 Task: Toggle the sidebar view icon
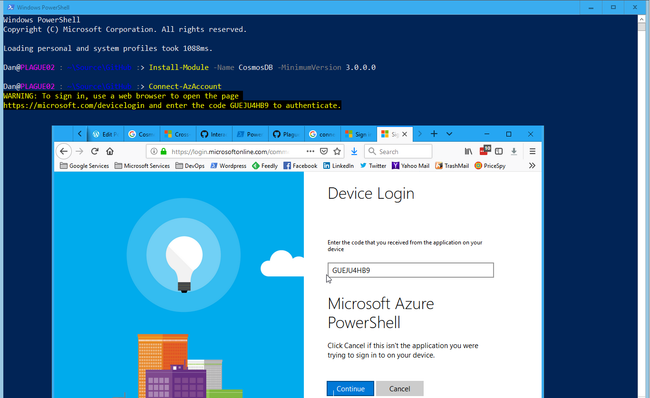[x=499, y=151]
